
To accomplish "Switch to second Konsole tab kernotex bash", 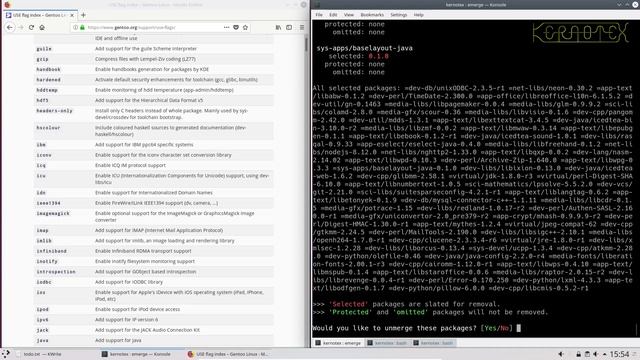I will click(387, 343).
